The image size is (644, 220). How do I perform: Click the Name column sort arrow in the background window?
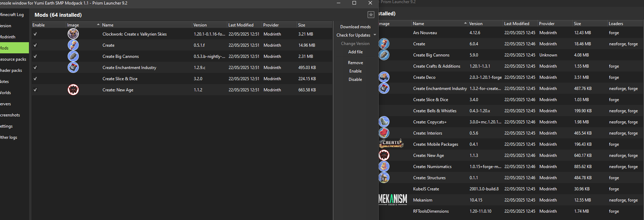click(x=465, y=23)
